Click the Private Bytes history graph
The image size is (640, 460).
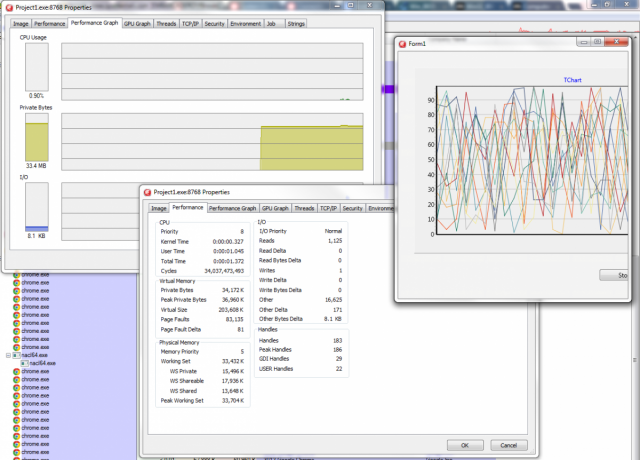click(x=212, y=142)
